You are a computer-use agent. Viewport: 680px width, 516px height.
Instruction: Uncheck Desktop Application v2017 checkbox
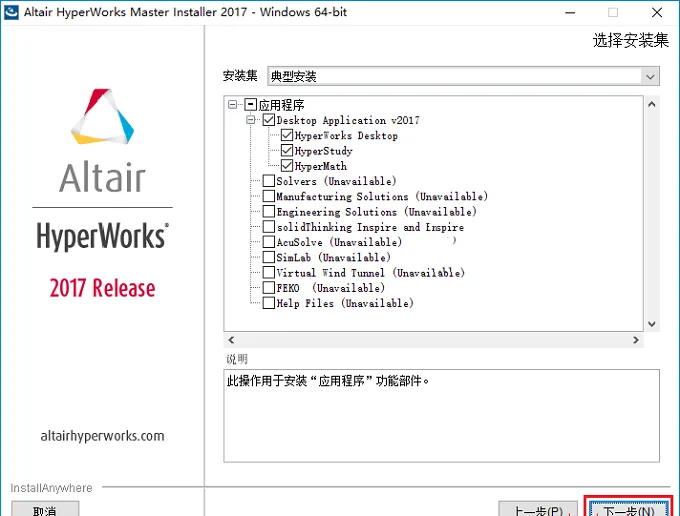[269, 120]
